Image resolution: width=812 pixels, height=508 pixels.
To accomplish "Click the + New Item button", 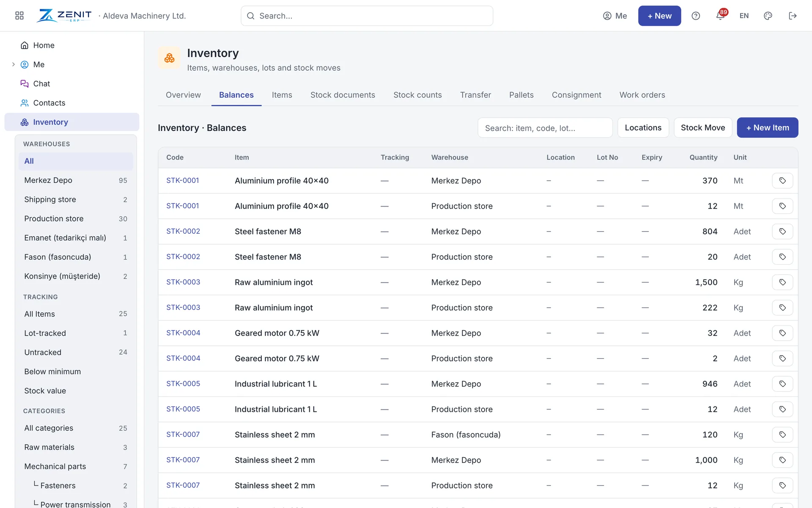I will click(767, 127).
